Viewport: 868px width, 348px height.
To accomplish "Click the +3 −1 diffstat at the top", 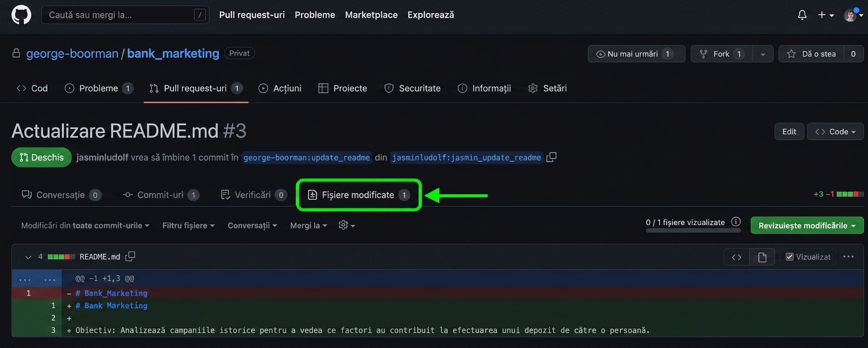I will [x=838, y=194].
